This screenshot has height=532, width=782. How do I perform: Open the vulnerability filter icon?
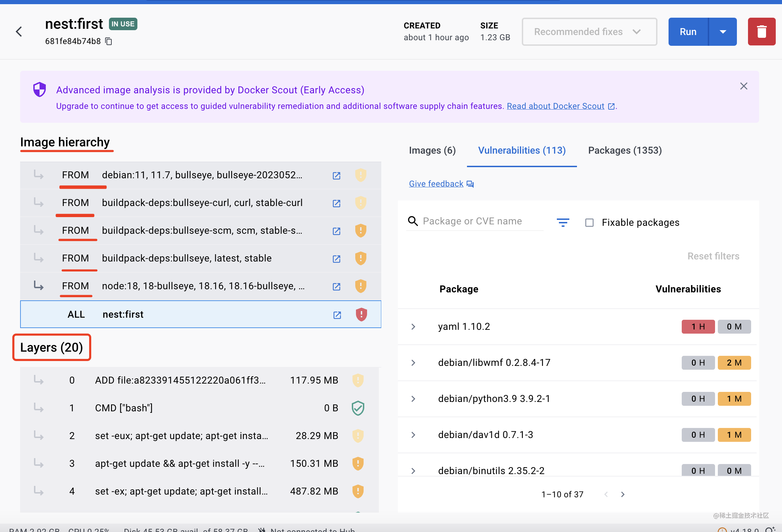[x=563, y=222]
